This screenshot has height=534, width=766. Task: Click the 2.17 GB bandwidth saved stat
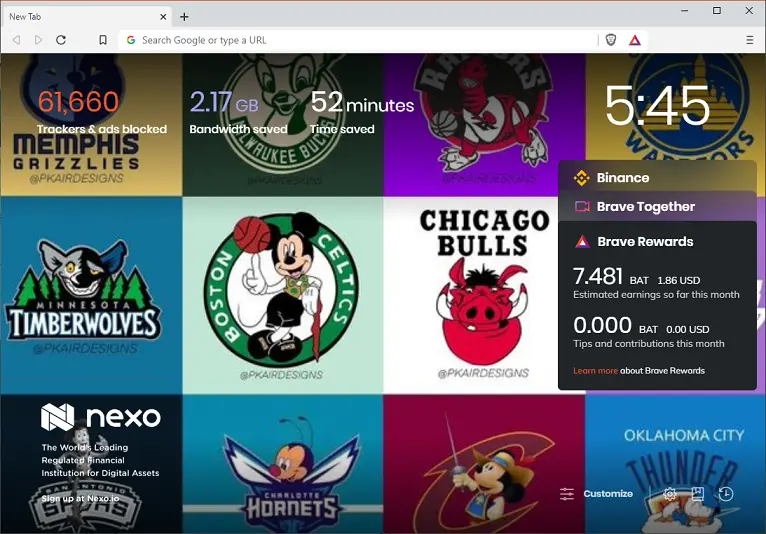(238, 112)
